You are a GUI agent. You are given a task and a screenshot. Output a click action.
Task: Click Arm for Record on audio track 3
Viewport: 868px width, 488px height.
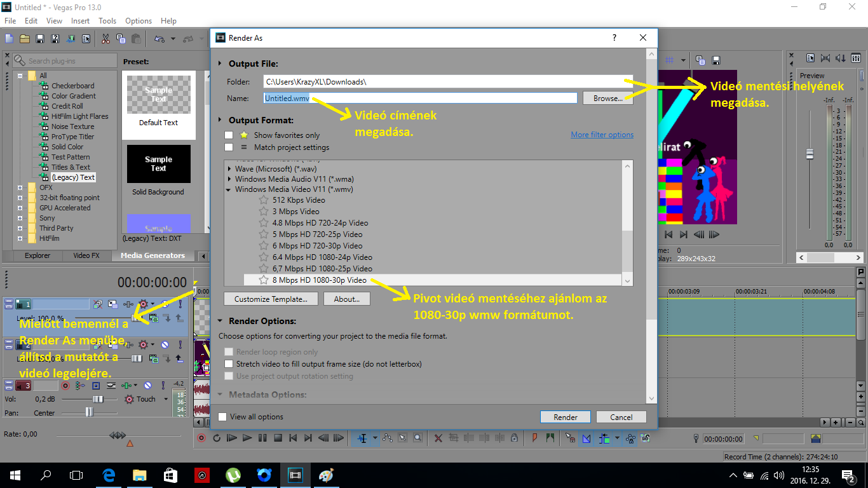point(65,385)
